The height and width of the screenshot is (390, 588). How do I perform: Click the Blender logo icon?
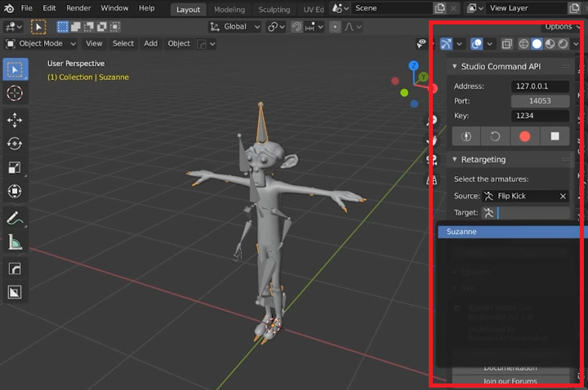point(9,8)
